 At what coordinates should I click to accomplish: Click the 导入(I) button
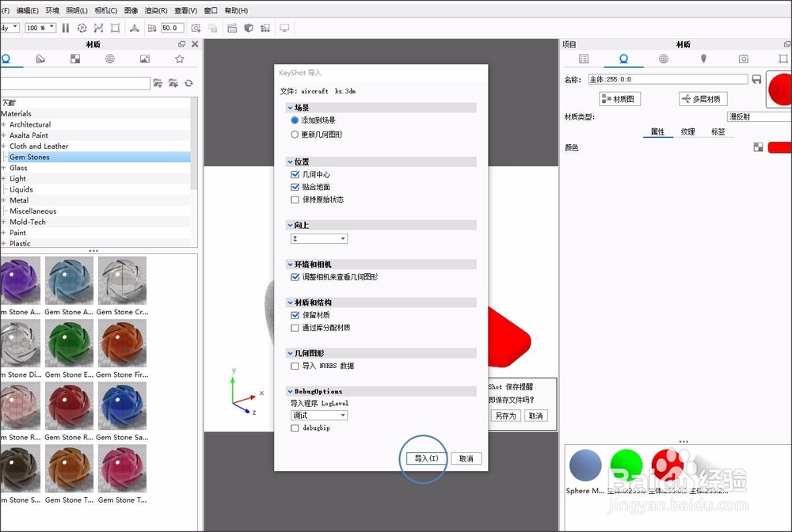tap(426, 458)
